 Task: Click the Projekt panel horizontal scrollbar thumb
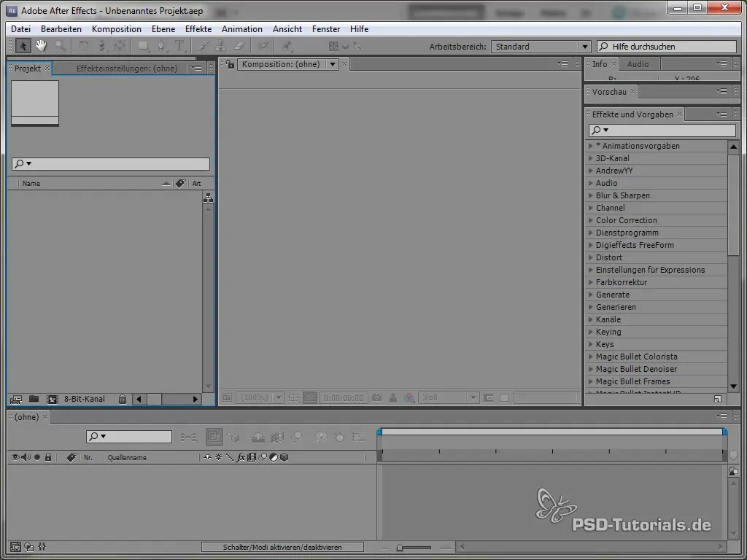point(155,399)
